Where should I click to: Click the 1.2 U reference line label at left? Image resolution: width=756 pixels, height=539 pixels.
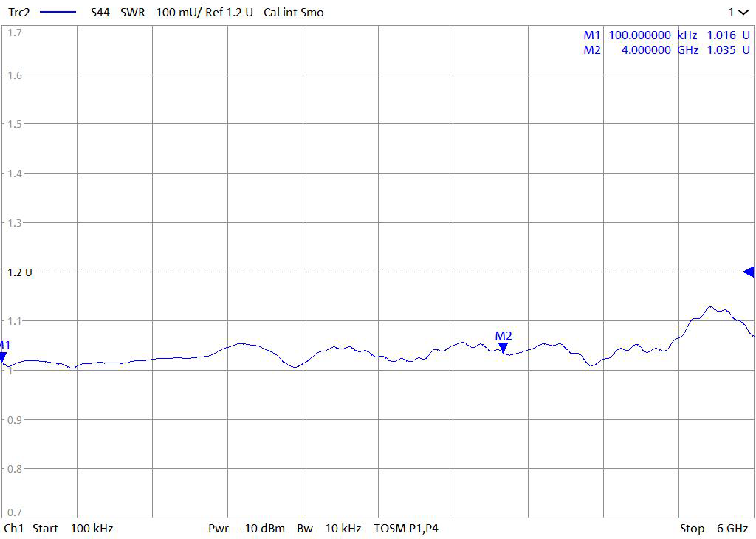[19, 272]
